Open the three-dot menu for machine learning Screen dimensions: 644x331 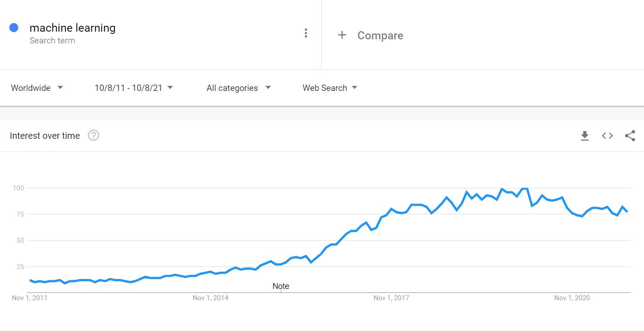(306, 33)
